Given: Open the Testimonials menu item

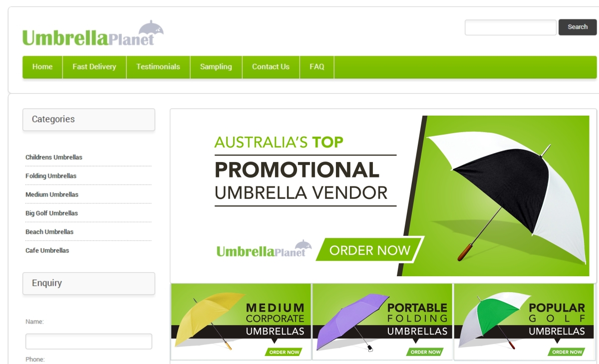Looking at the screenshot, I should 158,67.
